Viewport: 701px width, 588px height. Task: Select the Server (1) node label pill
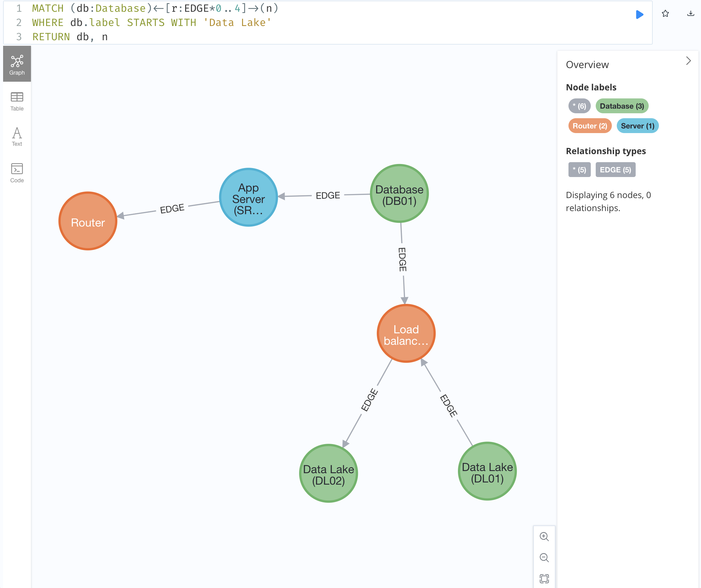click(x=637, y=126)
